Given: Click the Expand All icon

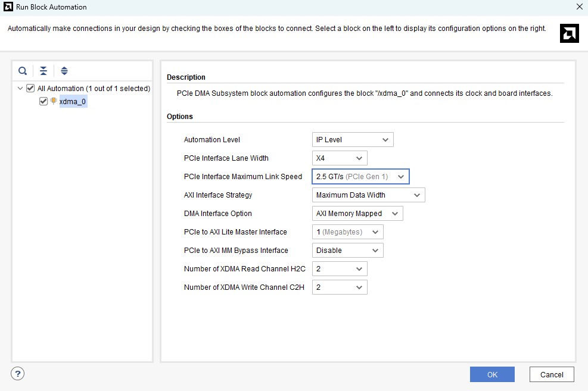Looking at the screenshot, I should click(64, 71).
